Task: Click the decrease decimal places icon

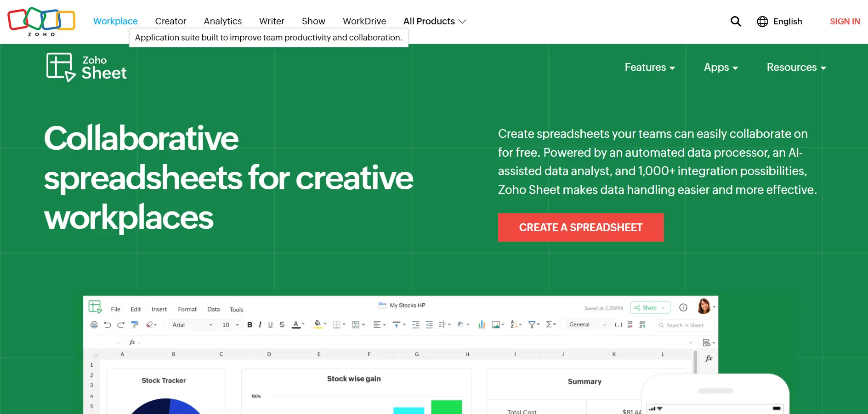Action: click(630, 325)
